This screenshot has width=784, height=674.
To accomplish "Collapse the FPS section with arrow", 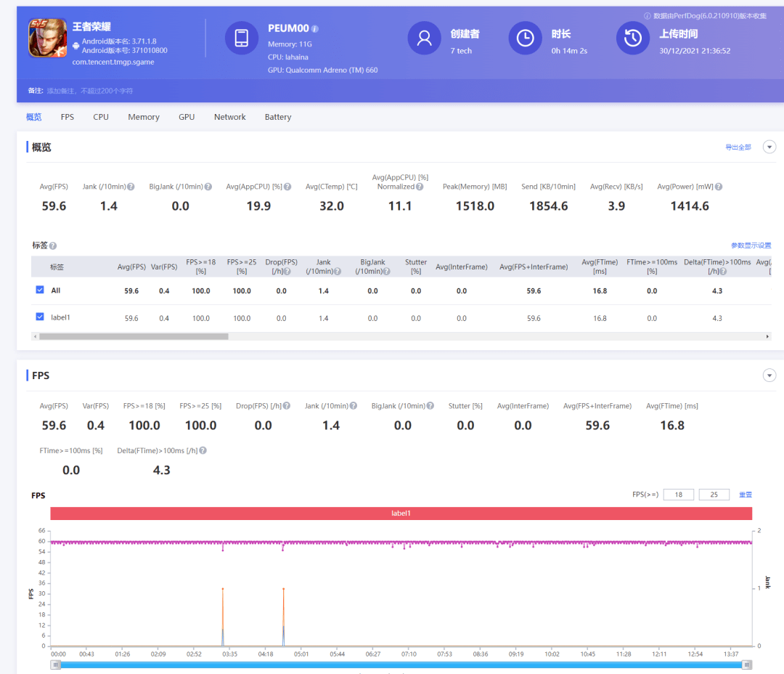I will tap(769, 375).
